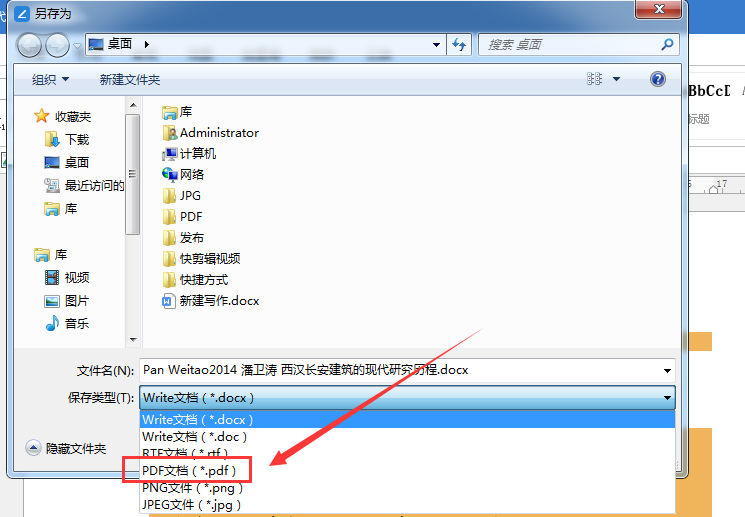Screen dimensions: 745x517
Task: Collapse folders with 隐藏文件夹 toggle
Action: point(66,448)
